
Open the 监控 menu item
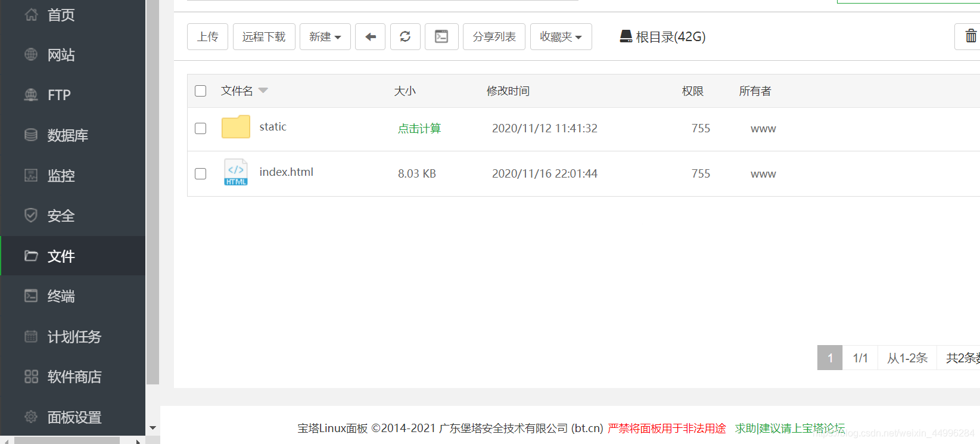61,176
